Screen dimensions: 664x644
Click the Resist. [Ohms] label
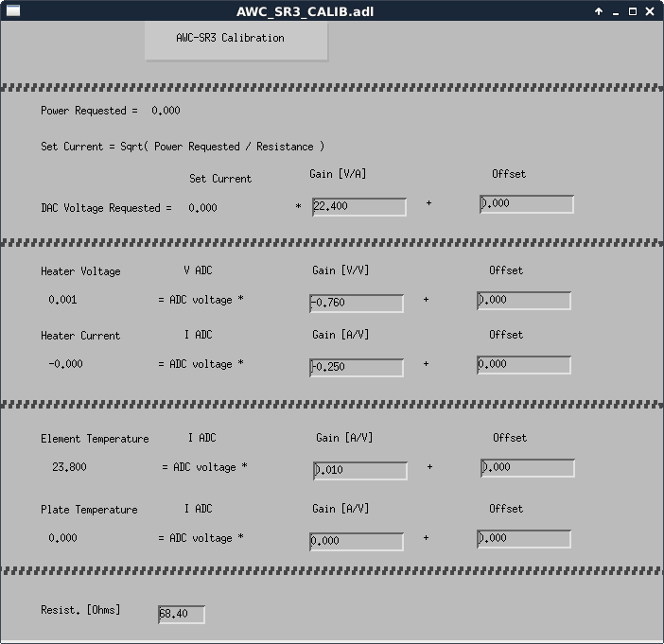pyautogui.click(x=80, y=610)
